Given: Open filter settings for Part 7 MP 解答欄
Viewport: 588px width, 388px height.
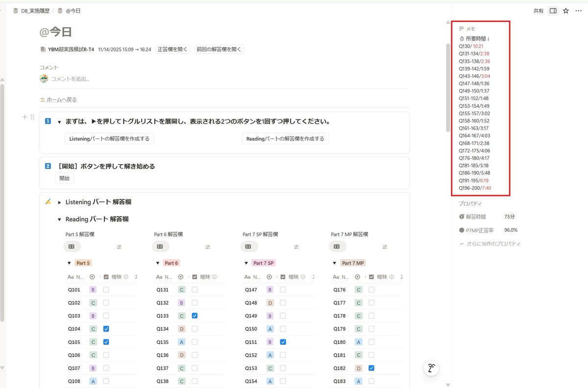Looking at the screenshot, I should coord(384,246).
